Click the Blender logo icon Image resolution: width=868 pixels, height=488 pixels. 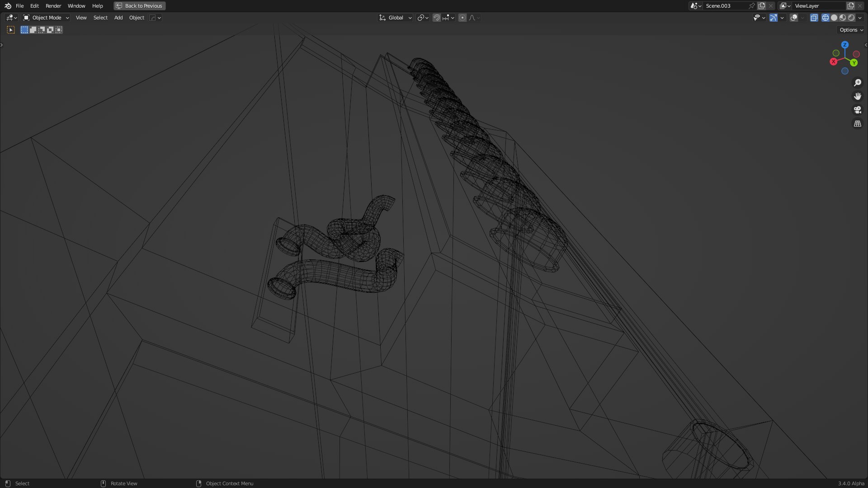8,6
